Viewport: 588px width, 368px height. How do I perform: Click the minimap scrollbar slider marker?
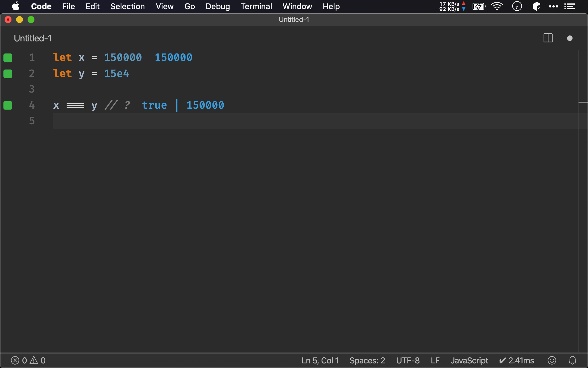pyautogui.click(x=583, y=102)
